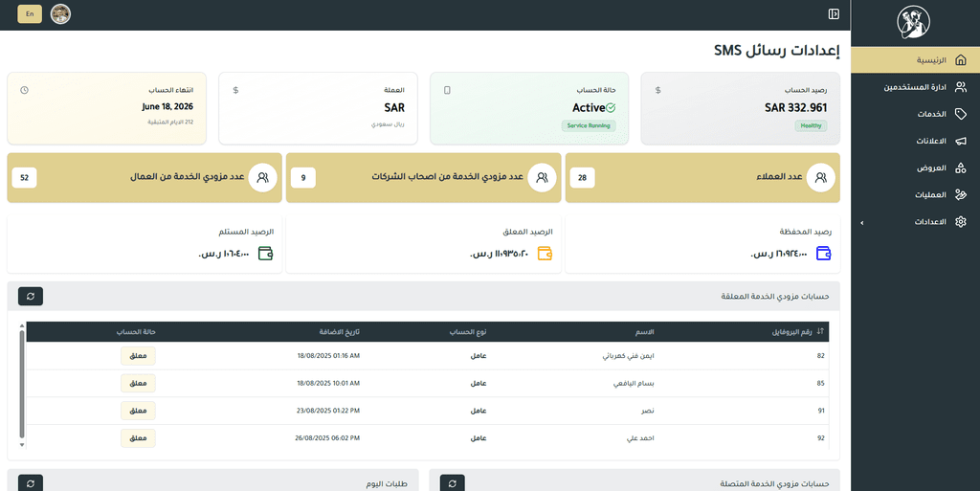The height and width of the screenshot is (491, 980).
Task: Click the تاريخ الاضافة column header
Action: coord(340,332)
